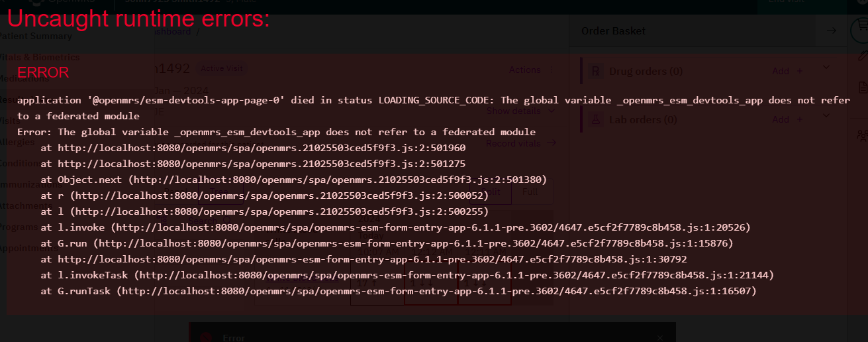
Task: Add a new lab order
Action: (x=787, y=119)
